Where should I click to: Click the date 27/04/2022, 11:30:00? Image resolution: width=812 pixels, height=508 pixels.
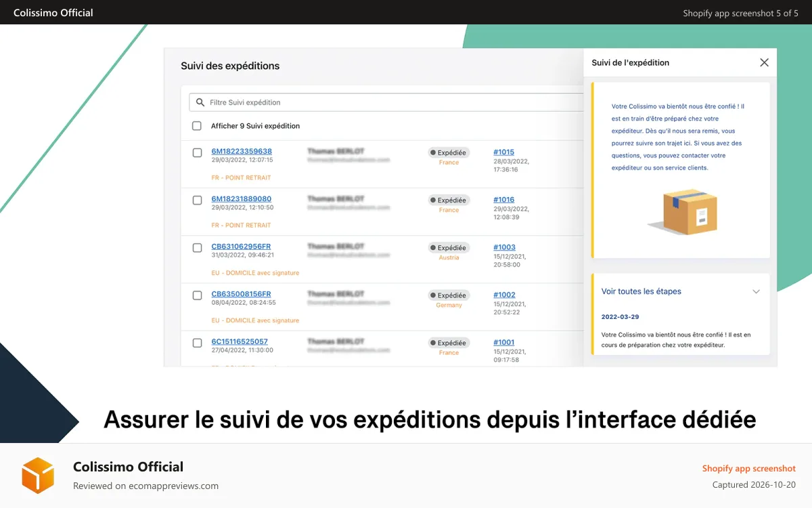point(242,350)
